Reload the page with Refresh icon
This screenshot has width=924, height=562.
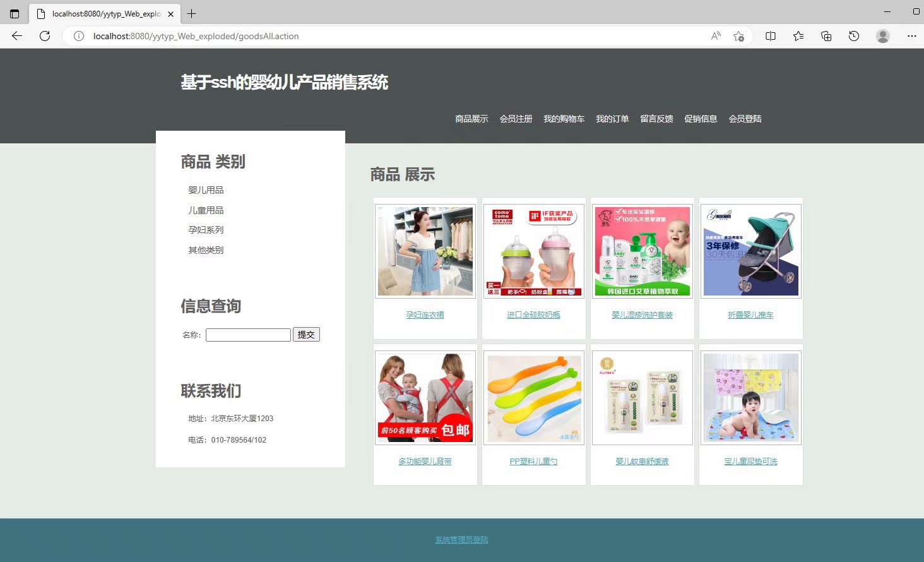[x=45, y=36]
